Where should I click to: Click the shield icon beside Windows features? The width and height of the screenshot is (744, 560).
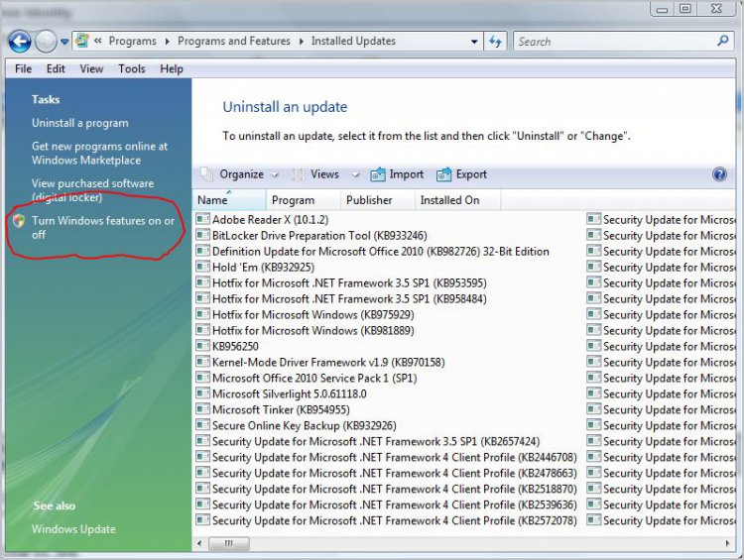tap(19, 221)
